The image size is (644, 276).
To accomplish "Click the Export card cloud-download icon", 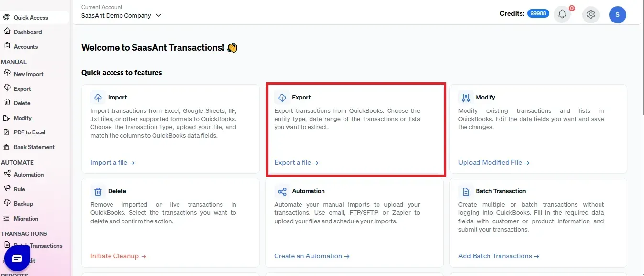I will coord(282,98).
